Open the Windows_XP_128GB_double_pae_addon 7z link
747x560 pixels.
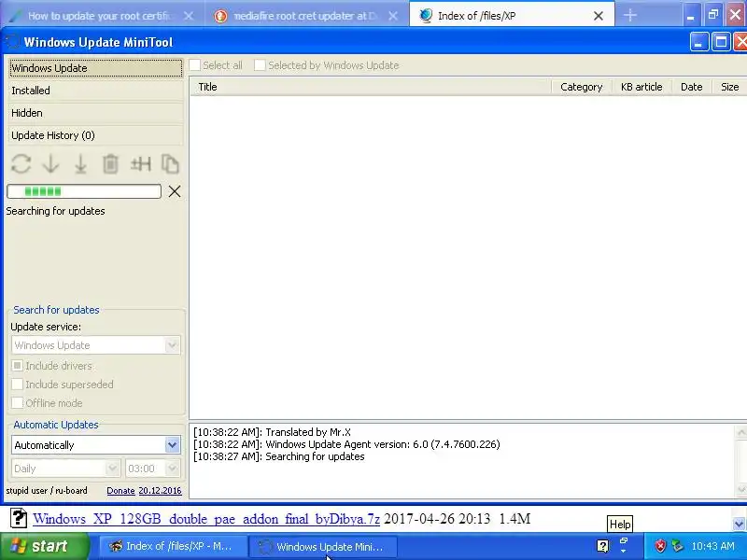[206, 519]
